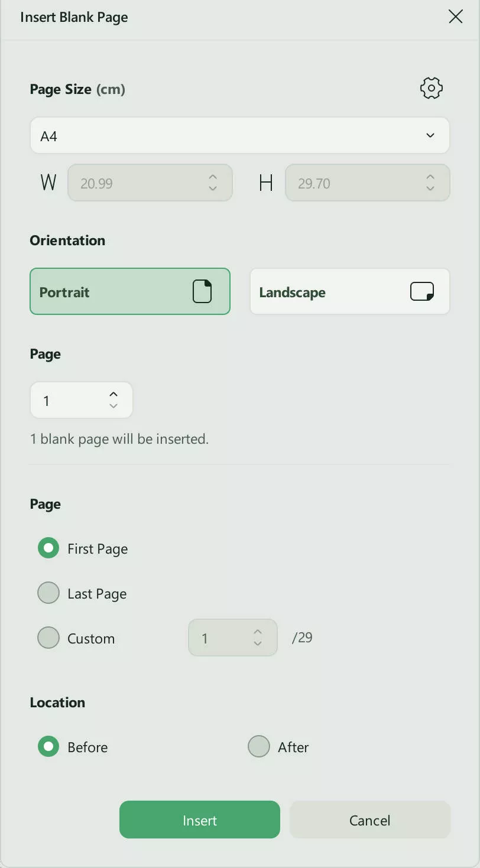Click the down arrow on height stepper

point(430,188)
